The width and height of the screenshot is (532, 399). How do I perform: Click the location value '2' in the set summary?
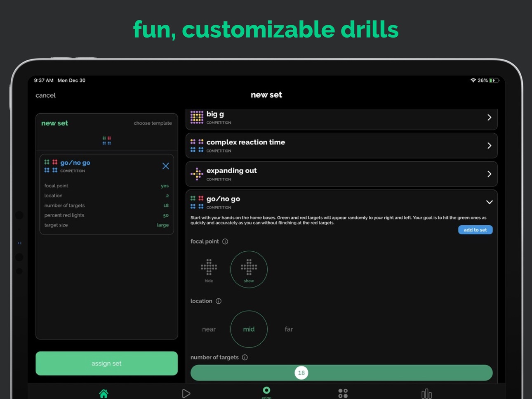pyautogui.click(x=167, y=196)
